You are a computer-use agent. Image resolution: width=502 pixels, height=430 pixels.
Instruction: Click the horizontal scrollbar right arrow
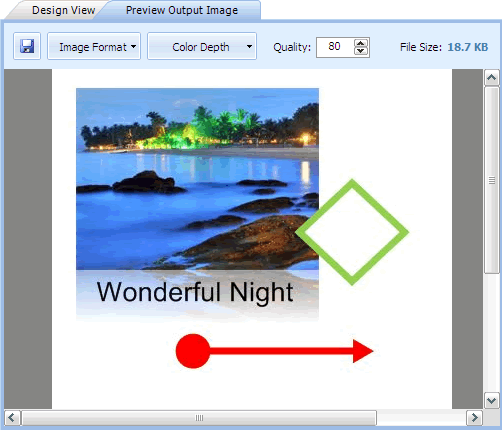pyautogui.click(x=474, y=418)
